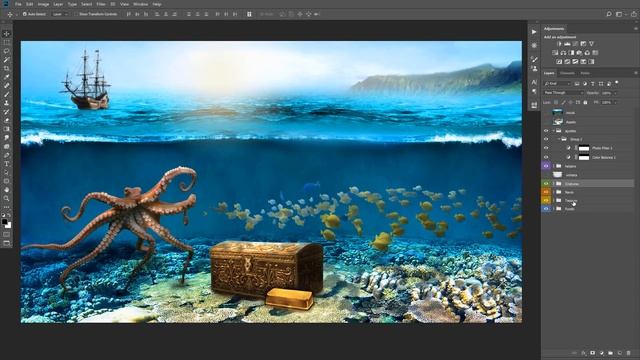
Task: Select the Clone Stamp tool
Action: (x=7, y=103)
